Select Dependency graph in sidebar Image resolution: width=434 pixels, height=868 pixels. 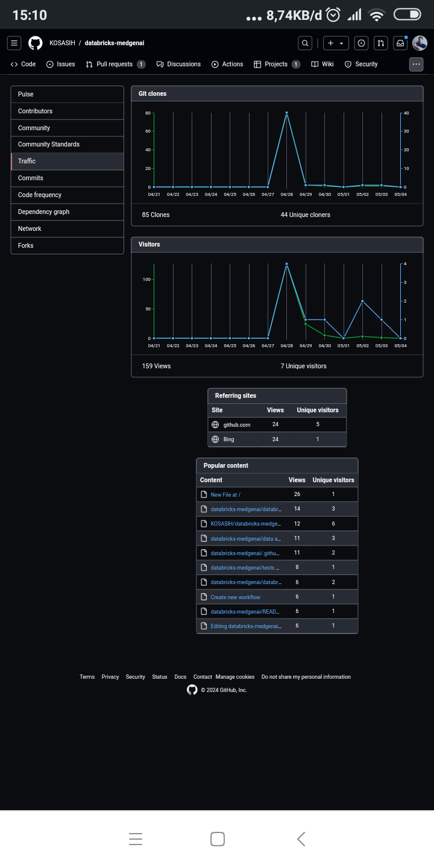click(68, 212)
